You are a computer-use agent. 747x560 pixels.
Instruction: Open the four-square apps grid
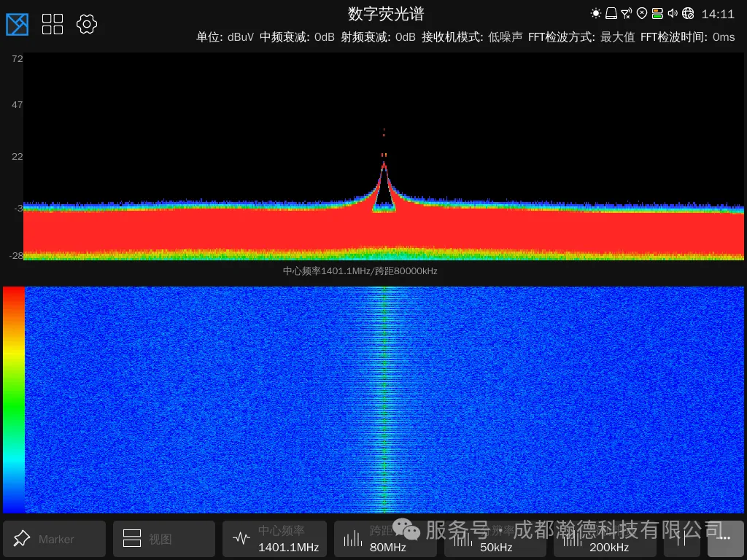pyautogui.click(x=53, y=24)
